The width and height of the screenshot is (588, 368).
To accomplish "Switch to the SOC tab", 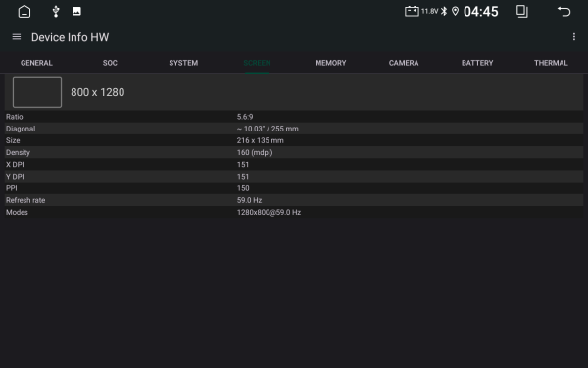I will click(110, 63).
